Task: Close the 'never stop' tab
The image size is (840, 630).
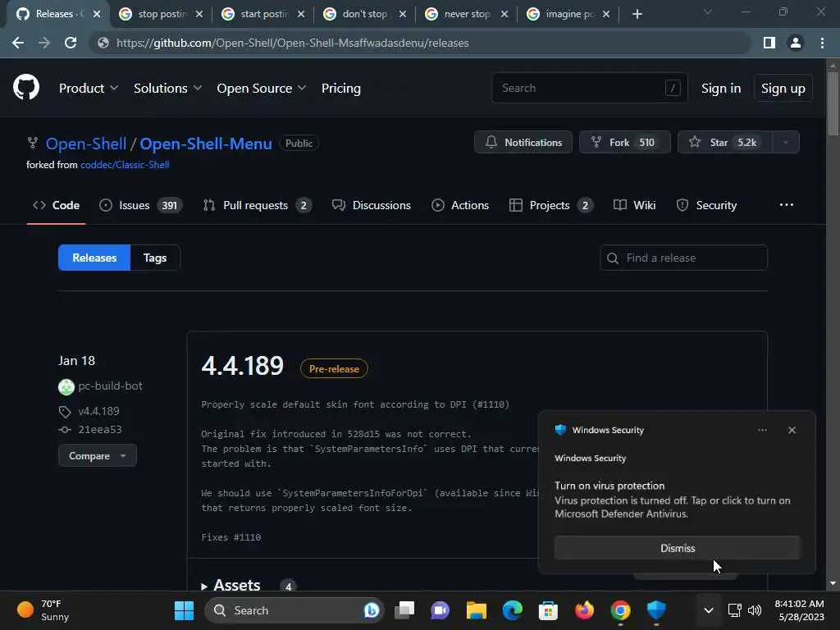Action: [x=504, y=14]
